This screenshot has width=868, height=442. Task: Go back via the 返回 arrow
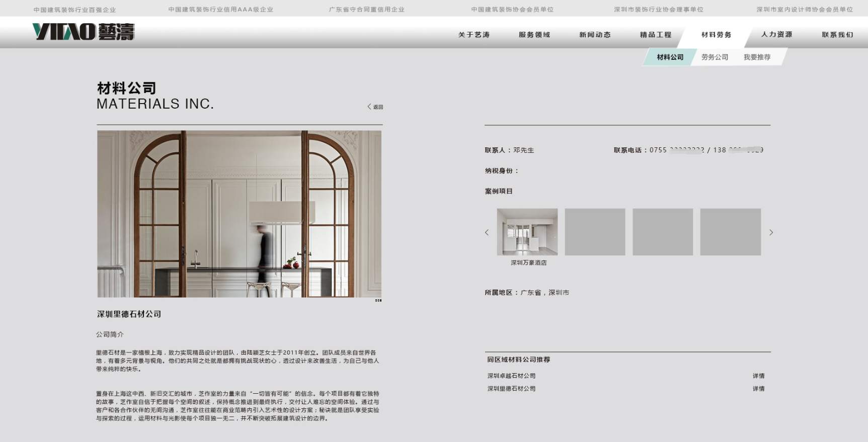[375, 107]
